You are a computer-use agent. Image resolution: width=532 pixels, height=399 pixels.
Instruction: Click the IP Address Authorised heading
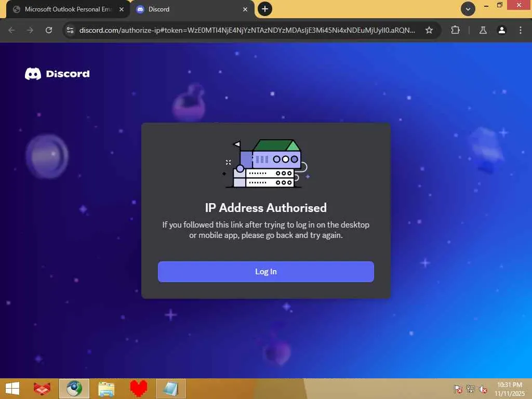pos(265,208)
